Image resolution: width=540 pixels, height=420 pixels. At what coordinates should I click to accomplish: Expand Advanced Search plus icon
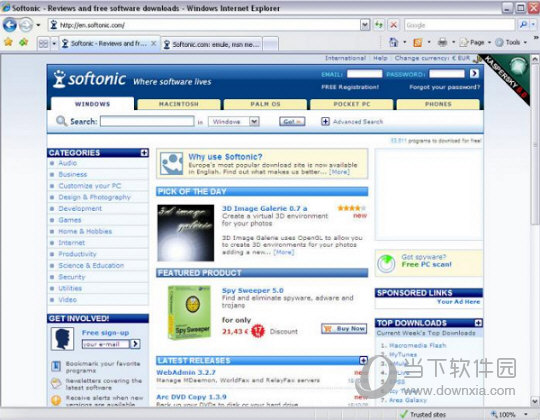pyautogui.click(x=325, y=122)
